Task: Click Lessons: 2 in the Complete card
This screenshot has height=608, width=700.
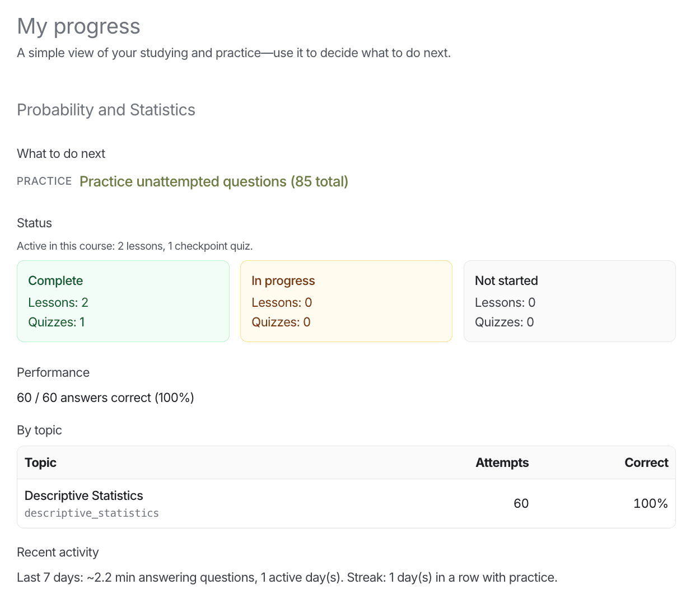Action: [x=58, y=302]
